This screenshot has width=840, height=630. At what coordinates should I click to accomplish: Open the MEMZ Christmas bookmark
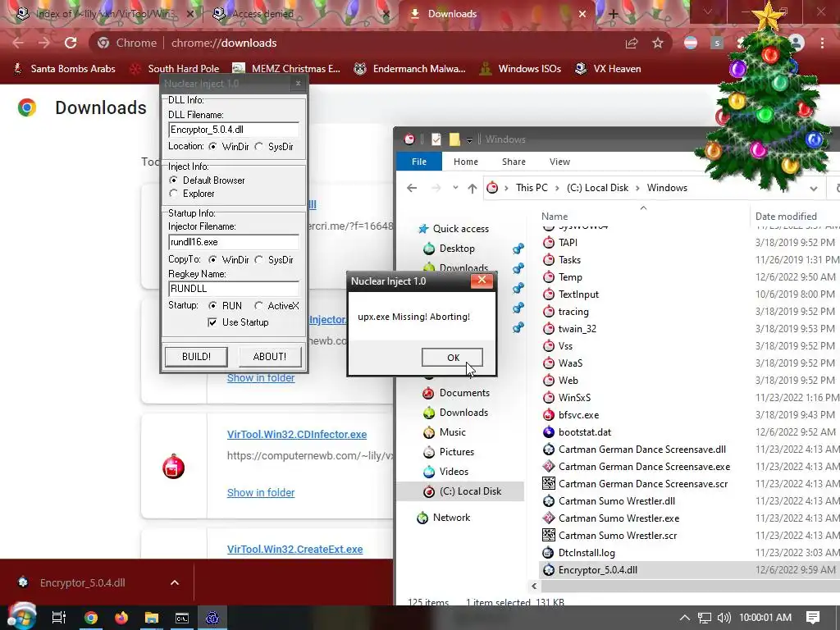click(x=286, y=69)
